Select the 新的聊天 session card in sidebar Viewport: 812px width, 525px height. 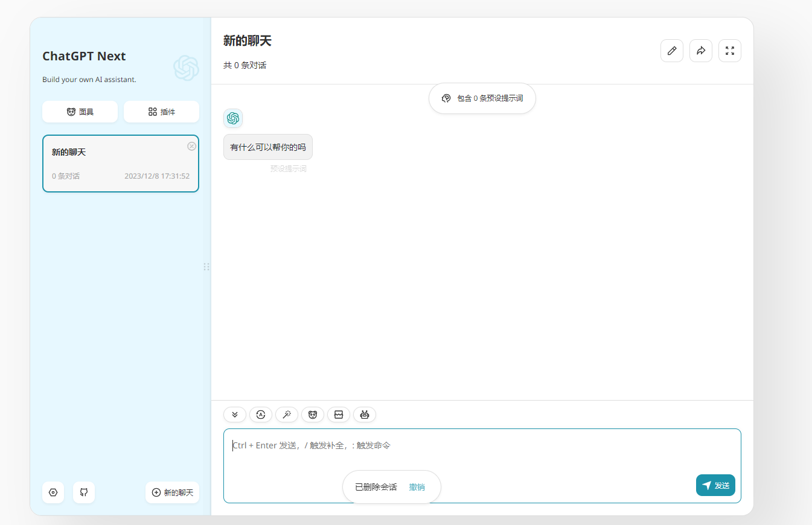(x=121, y=164)
